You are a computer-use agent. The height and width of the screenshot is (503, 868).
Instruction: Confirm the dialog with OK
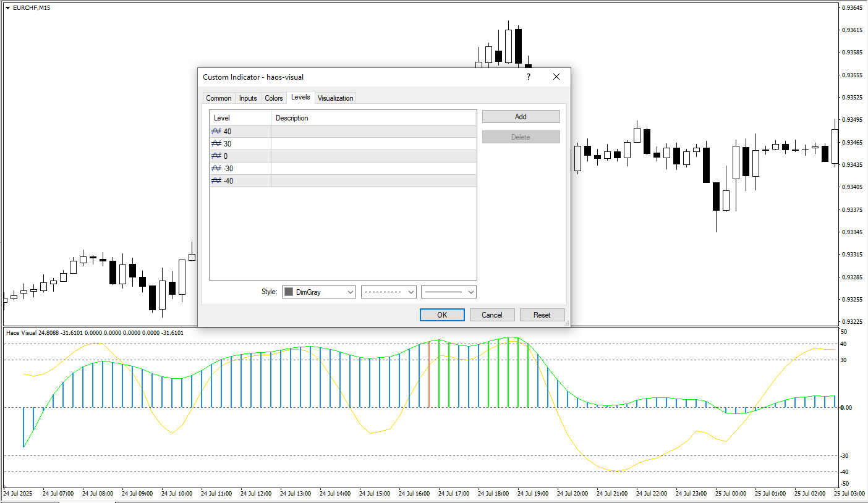[442, 315]
